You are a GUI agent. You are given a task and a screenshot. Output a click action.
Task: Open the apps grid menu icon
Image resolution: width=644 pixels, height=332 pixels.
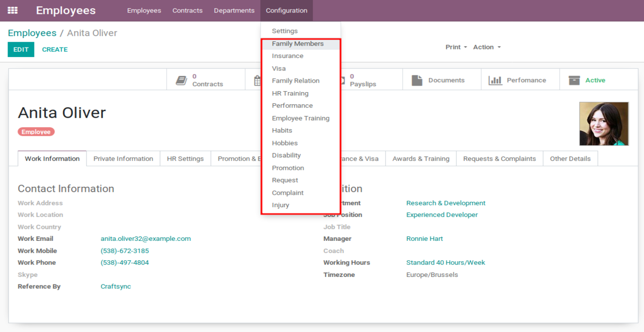tap(12, 11)
